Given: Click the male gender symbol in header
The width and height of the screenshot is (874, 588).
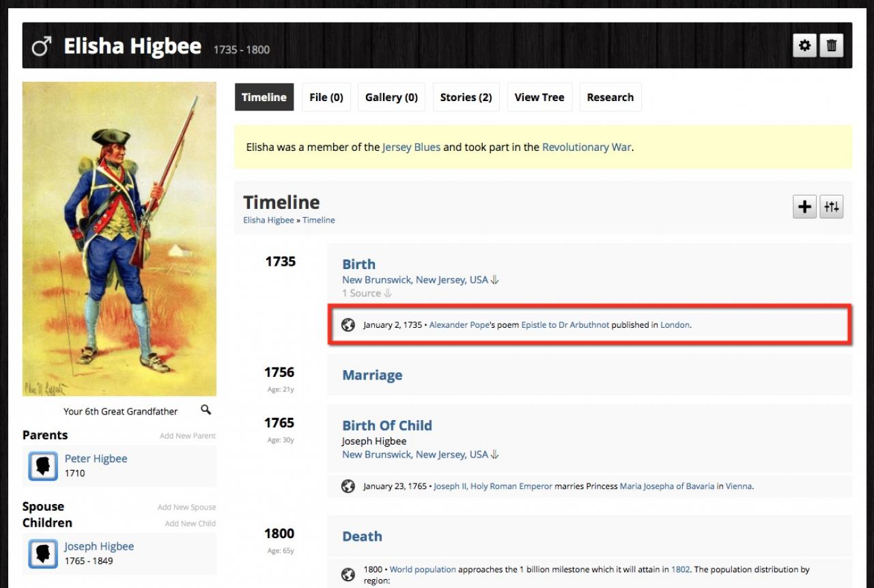Looking at the screenshot, I should click(42, 46).
